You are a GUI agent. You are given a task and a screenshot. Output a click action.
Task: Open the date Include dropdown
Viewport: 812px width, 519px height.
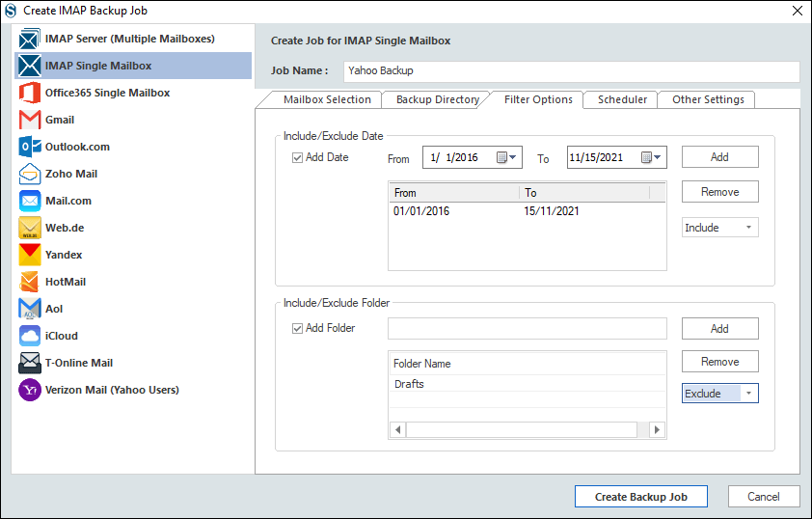click(x=719, y=228)
